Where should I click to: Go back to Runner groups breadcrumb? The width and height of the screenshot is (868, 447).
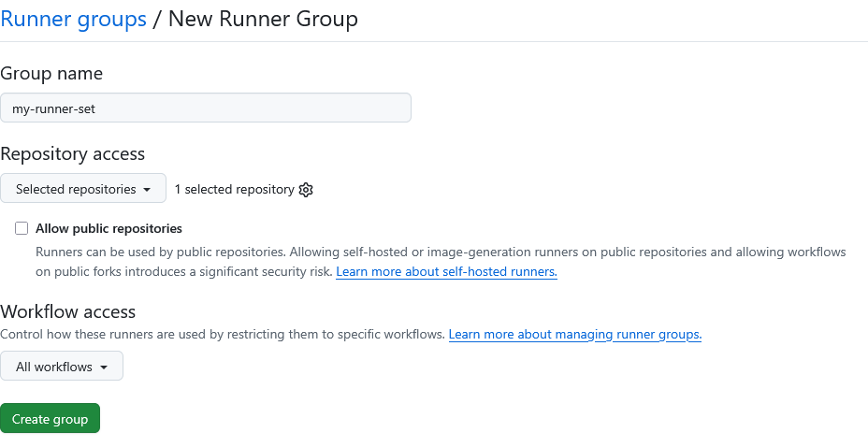73,19
